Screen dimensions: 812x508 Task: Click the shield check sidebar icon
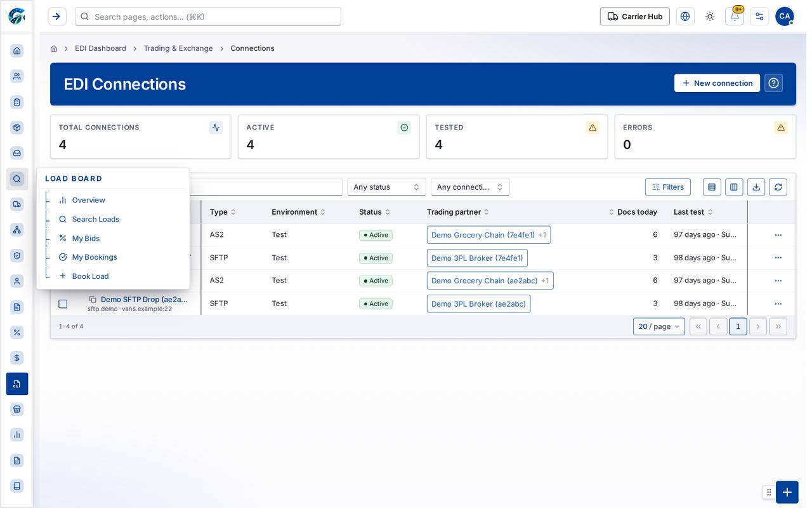(17, 255)
